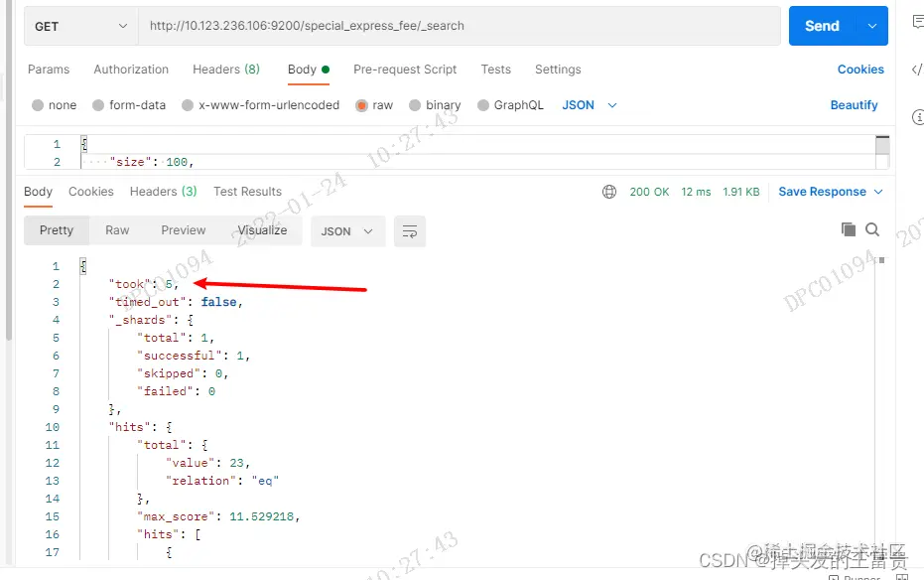924x580 pixels.
Task: Open the code snippet icon in the sidebar
Action: click(917, 70)
